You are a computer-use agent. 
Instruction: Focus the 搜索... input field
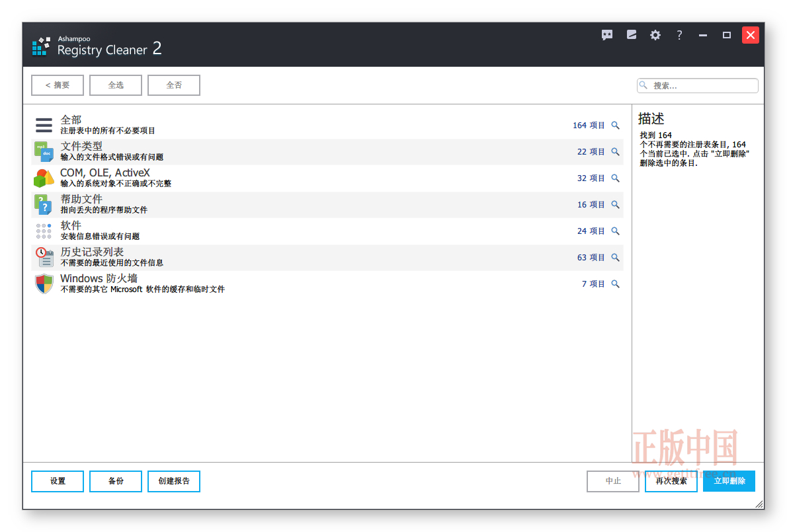(698, 85)
